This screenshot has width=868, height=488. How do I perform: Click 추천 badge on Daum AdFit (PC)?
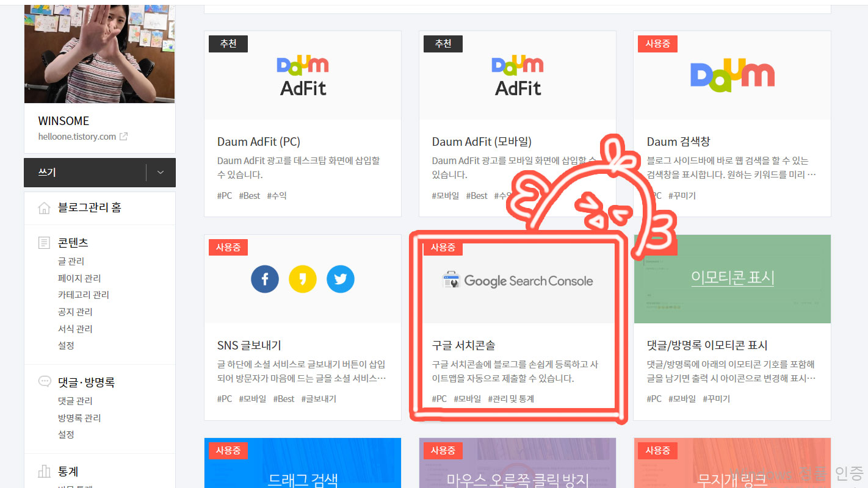click(228, 44)
